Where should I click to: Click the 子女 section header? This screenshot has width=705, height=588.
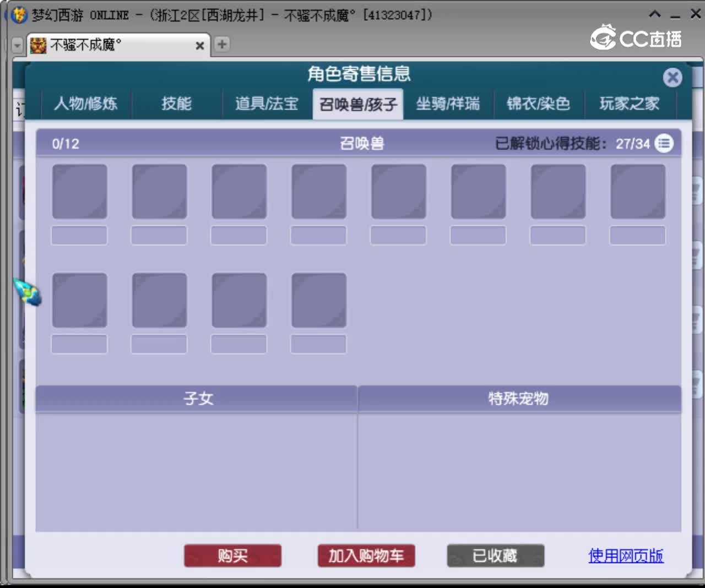(x=197, y=399)
